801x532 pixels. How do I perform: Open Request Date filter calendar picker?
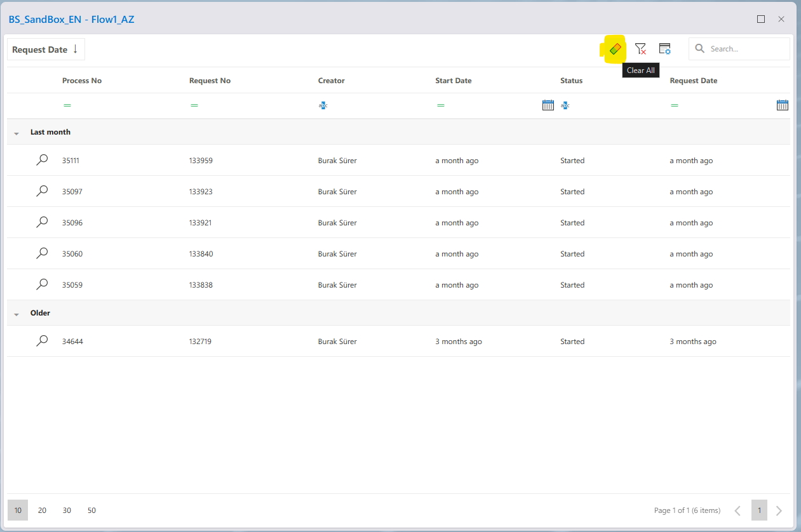click(783, 105)
